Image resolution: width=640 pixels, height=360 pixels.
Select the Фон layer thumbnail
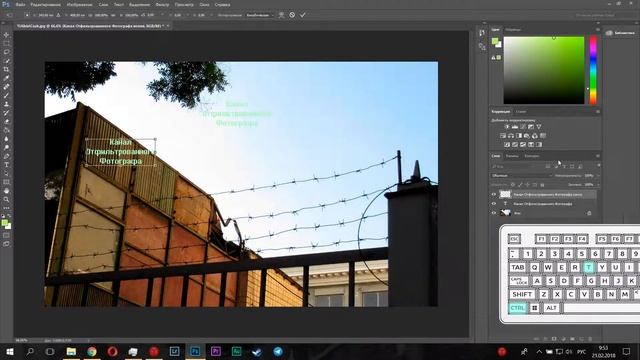coord(505,213)
